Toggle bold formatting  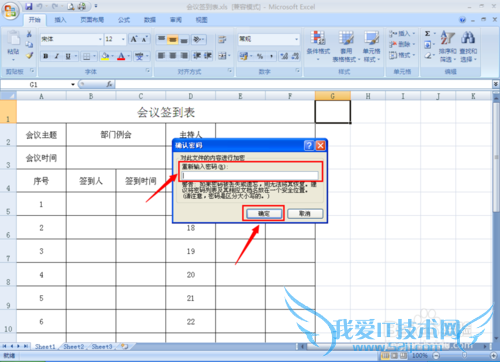point(46,56)
